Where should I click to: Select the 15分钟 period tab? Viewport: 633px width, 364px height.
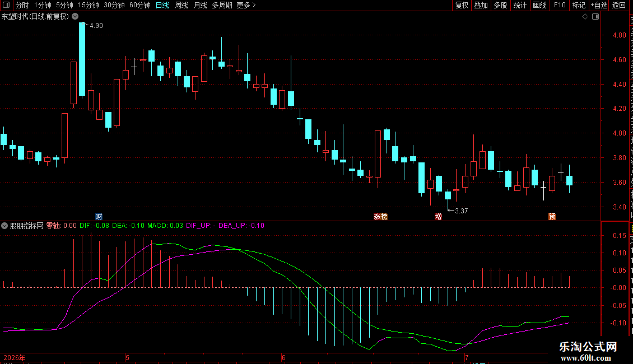click(x=89, y=5)
